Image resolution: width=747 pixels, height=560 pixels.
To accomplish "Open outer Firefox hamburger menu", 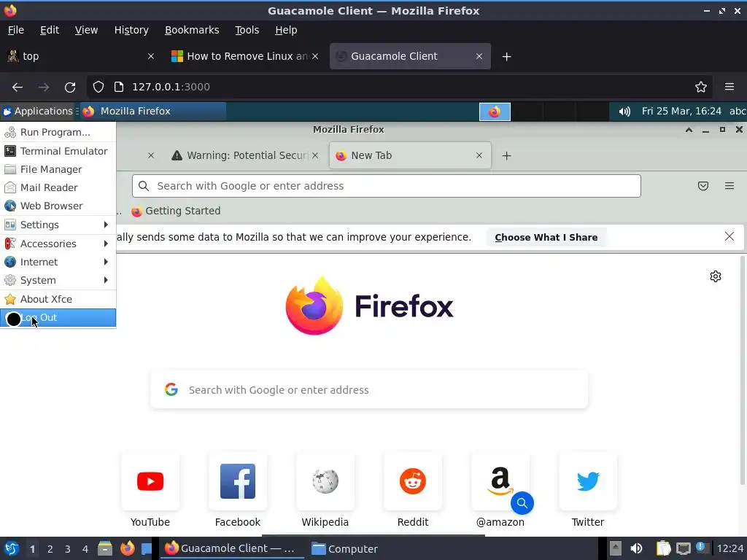I will pyautogui.click(x=729, y=87).
